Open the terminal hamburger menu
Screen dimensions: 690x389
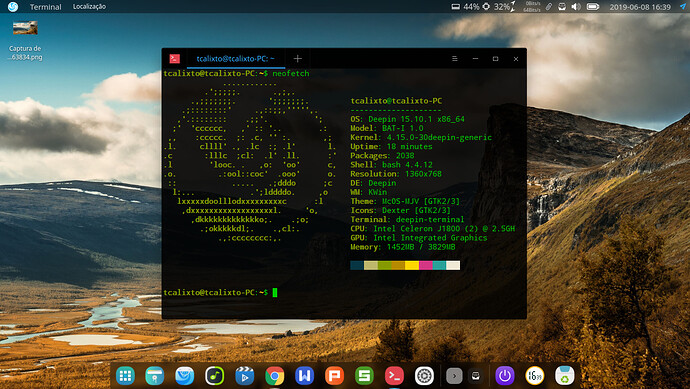pos(455,59)
